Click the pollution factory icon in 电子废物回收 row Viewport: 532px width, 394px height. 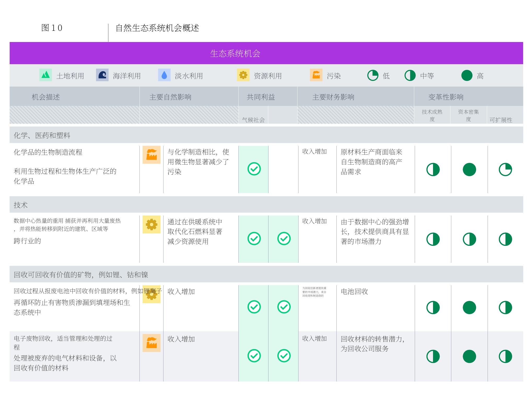click(x=151, y=343)
